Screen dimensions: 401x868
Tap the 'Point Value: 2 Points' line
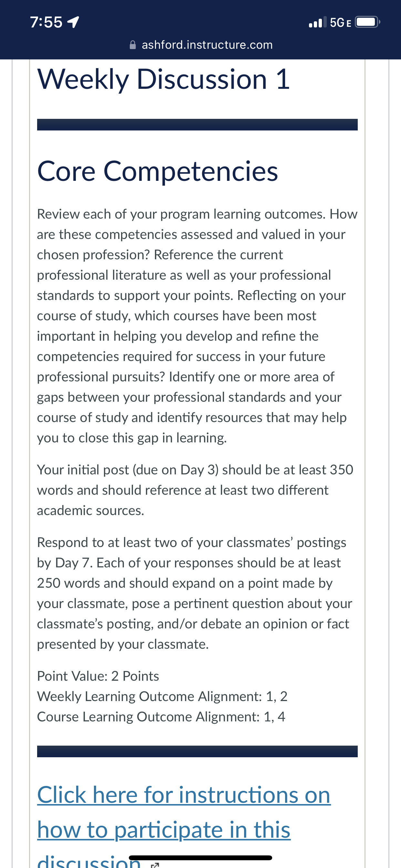coord(98,676)
